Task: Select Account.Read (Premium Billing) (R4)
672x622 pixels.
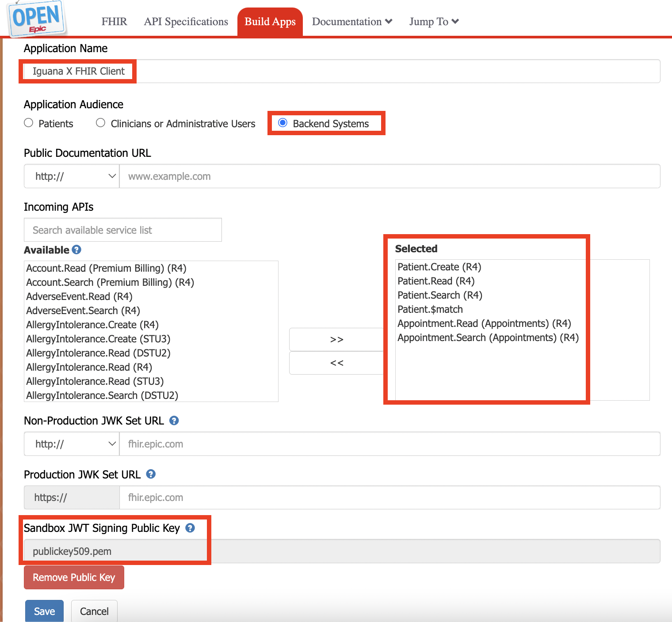Action: (x=151, y=268)
